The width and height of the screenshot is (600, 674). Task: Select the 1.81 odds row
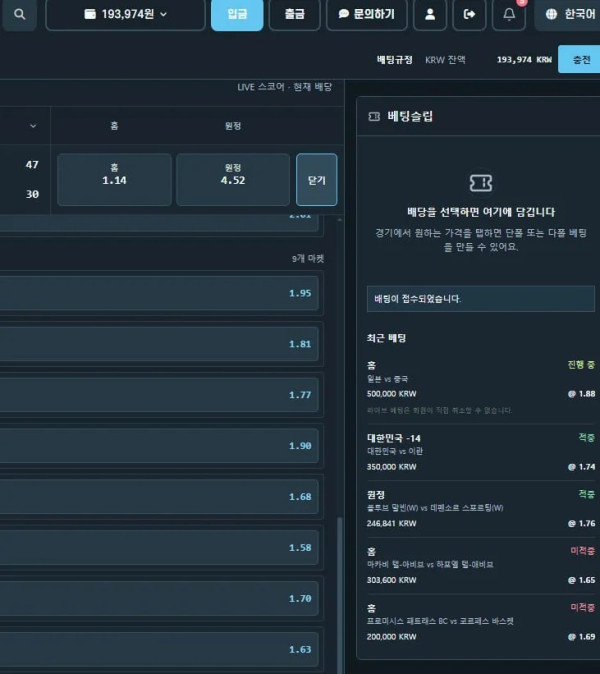point(159,344)
